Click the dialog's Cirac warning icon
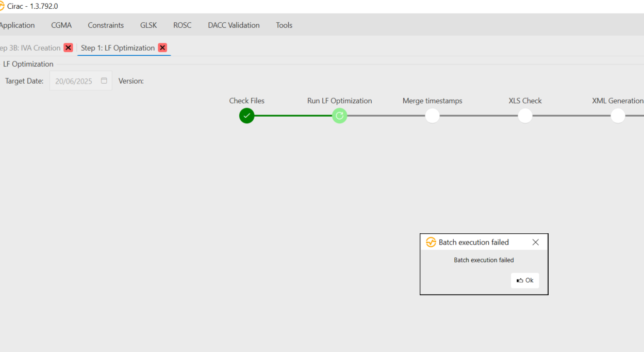The image size is (644, 352). [431, 242]
